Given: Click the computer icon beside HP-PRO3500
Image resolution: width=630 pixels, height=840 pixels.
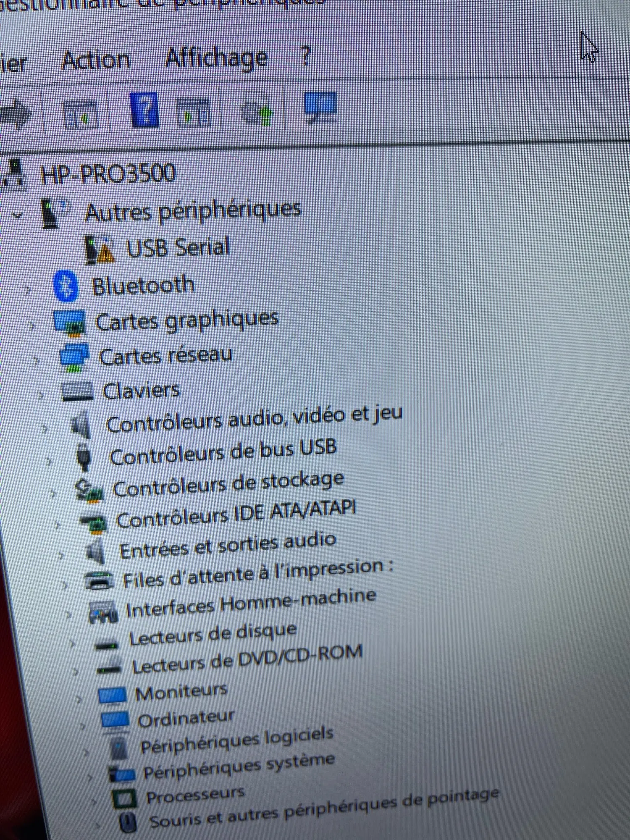Looking at the screenshot, I should point(14,174).
